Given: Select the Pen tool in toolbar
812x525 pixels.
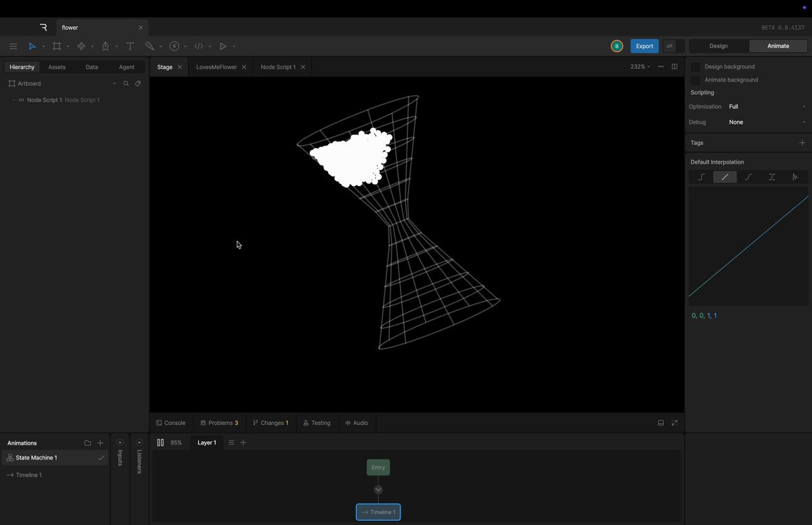Looking at the screenshot, I should click(105, 46).
